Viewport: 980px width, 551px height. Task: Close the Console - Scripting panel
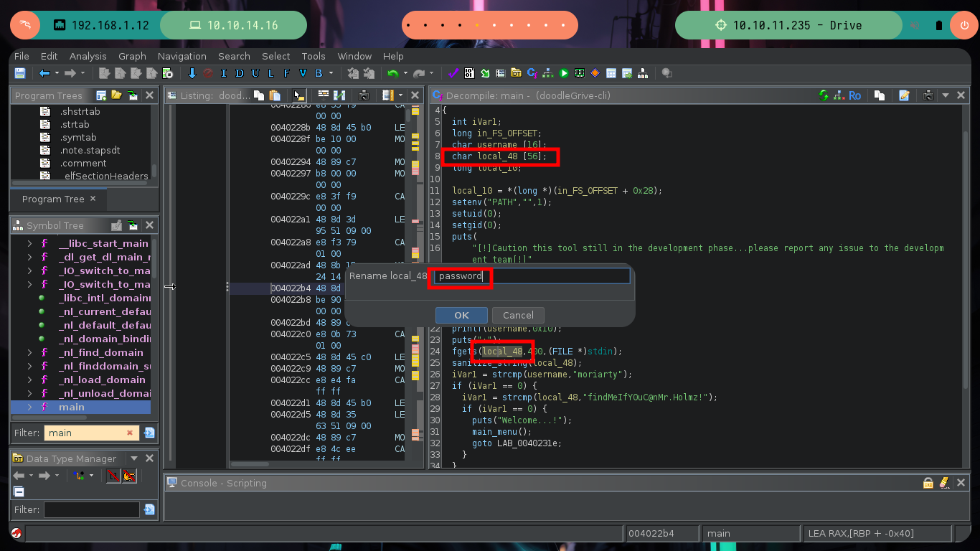click(x=961, y=483)
